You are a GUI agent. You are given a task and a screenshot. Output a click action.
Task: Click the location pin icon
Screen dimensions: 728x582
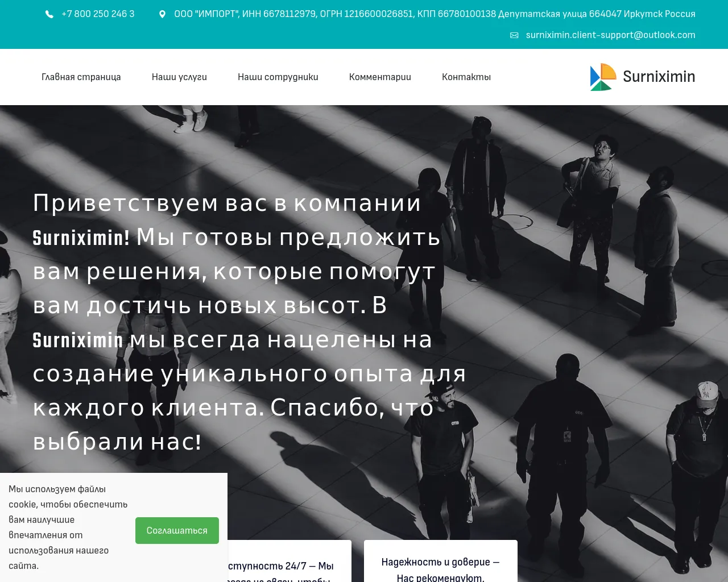[162, 14]
